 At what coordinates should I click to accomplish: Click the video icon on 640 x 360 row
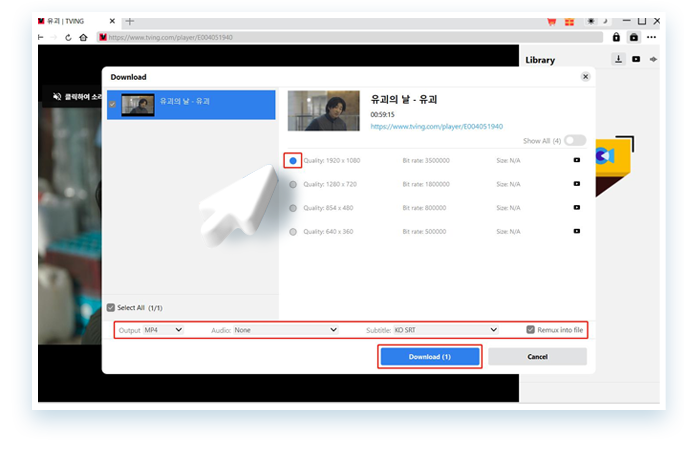pyautogui.click(x=577, y=231)
